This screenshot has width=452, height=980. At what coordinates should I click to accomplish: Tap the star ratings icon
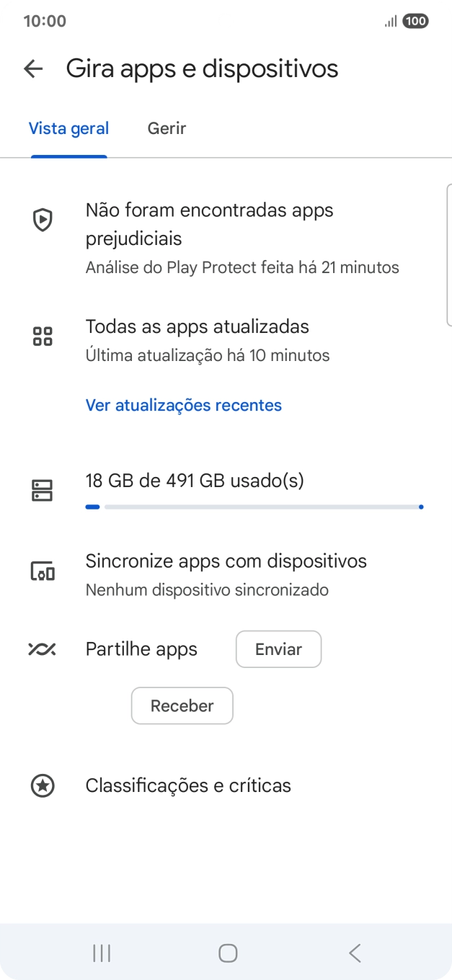click(x=43, y=785)
